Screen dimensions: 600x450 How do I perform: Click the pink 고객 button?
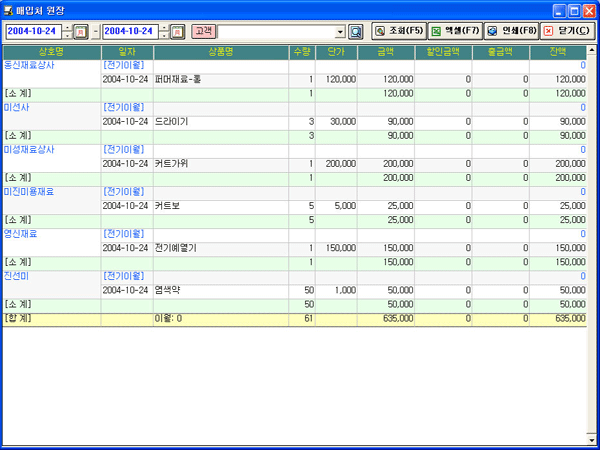(x=204, y=31)
